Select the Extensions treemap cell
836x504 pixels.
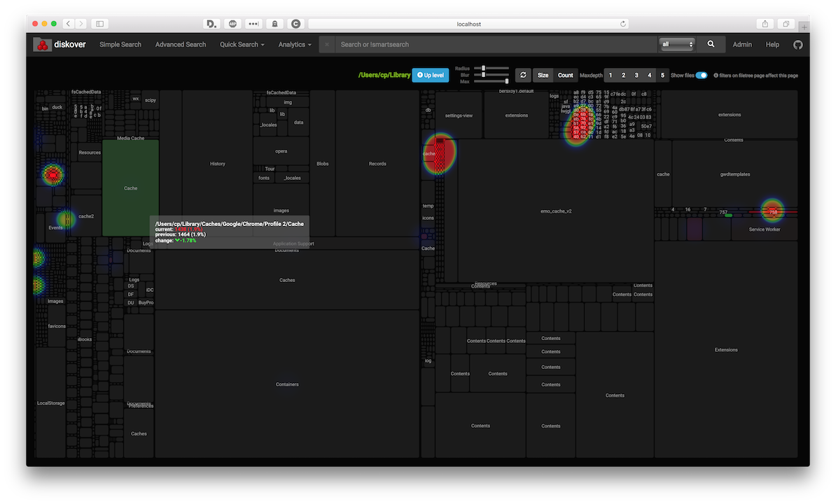(x=725, y=350)
